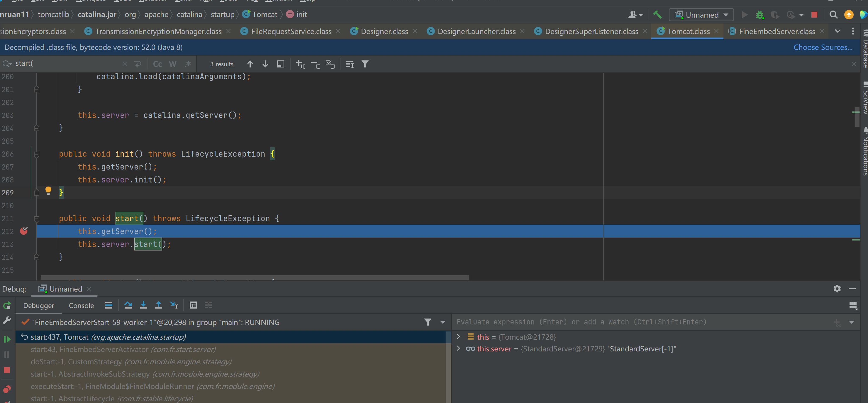
Task: Click Step Out debug icon
Action: click(158, 305)
